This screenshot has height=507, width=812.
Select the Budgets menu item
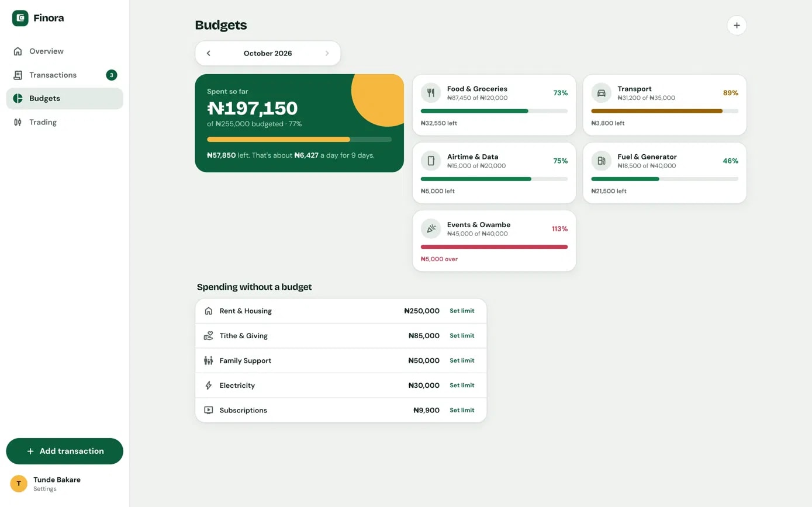pyautogui.click(x=65, y=99)
